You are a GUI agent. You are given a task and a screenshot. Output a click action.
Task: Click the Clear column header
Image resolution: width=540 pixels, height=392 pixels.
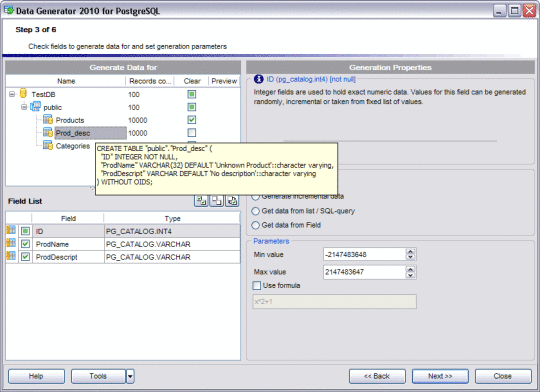click(191, 81)
